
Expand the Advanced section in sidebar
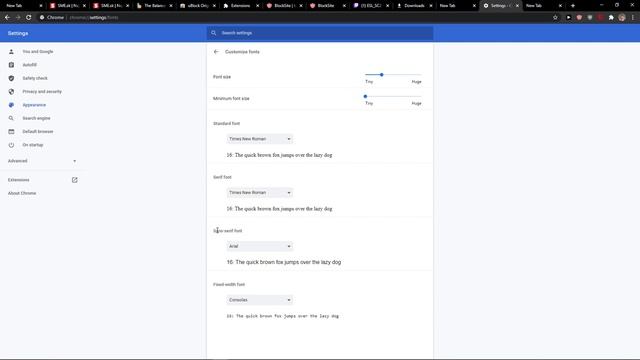pos(42,161)
